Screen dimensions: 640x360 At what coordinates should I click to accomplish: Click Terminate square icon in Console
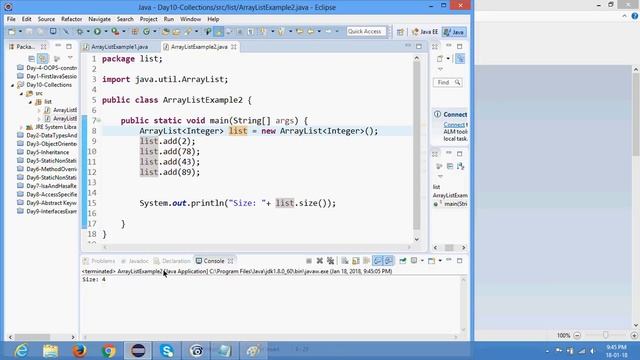(309, 261)
